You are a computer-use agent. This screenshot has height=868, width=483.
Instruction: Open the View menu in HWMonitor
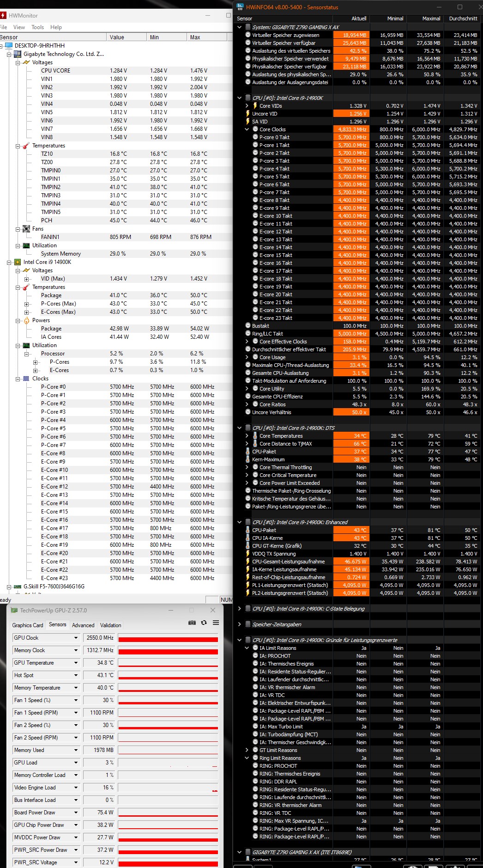19,27
